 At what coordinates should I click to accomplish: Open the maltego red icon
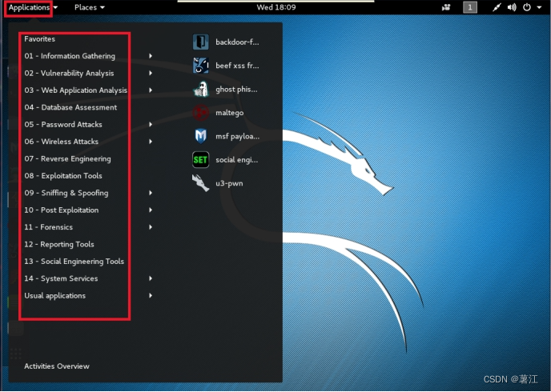[201, 113]
